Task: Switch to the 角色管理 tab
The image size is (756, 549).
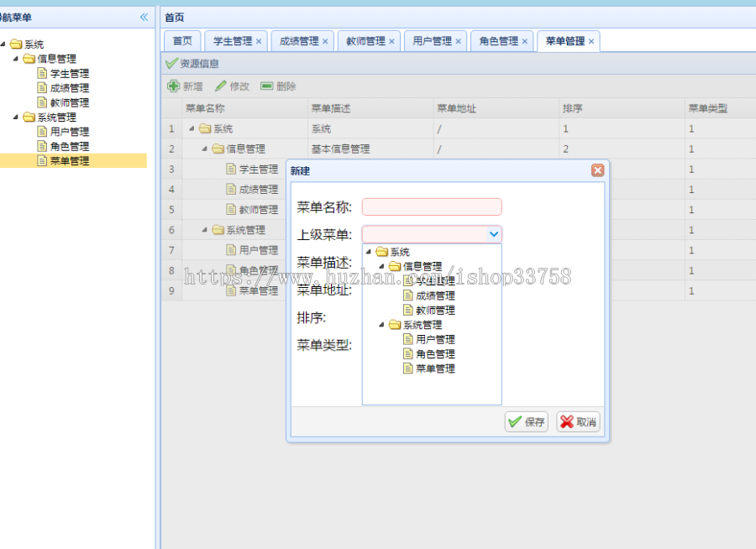Action: click(x=499, y=41)
